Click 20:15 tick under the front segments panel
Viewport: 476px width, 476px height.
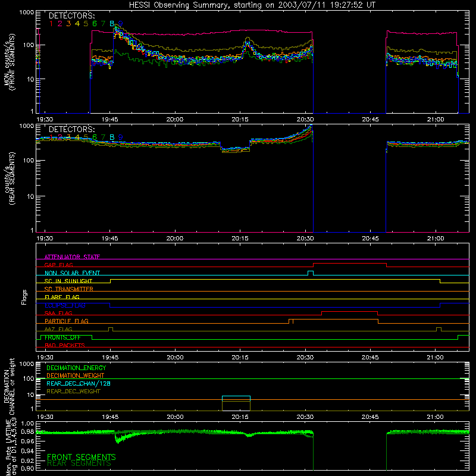[x=240, y=120]
